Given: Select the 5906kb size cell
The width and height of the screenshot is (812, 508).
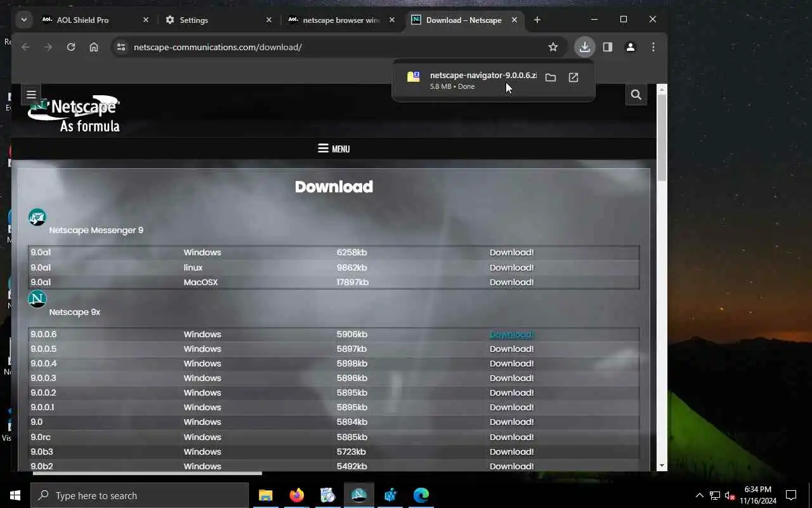Looking at the screenshot, I should coord(351,334).
